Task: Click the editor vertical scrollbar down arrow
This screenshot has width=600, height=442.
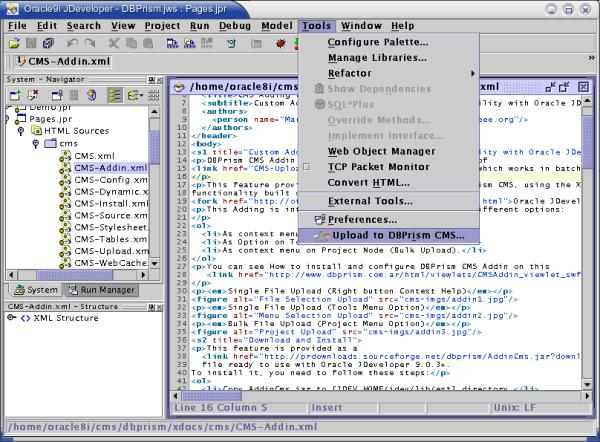Action: point(587,384)
